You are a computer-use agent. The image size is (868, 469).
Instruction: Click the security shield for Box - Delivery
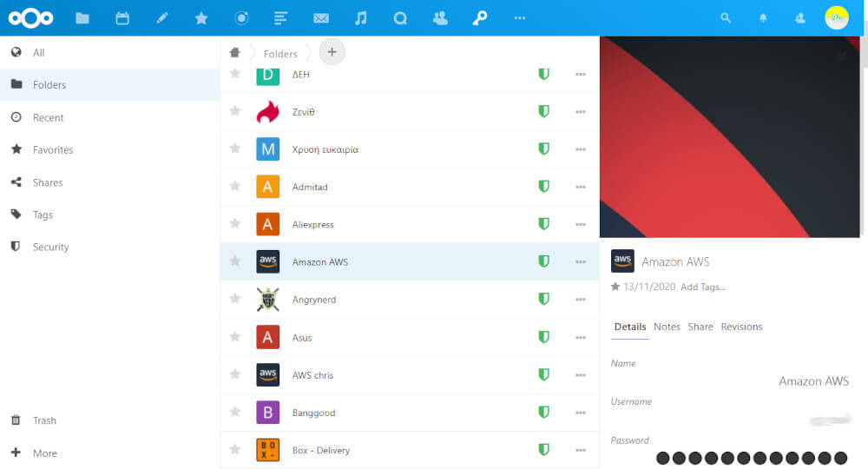pyautogui.click(x=543, y=450)
